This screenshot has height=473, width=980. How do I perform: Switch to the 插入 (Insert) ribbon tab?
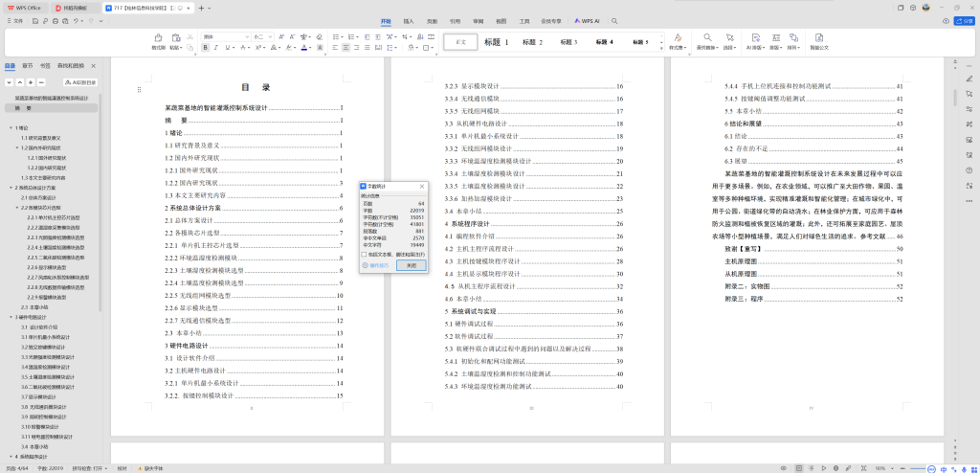pos(409,20)
